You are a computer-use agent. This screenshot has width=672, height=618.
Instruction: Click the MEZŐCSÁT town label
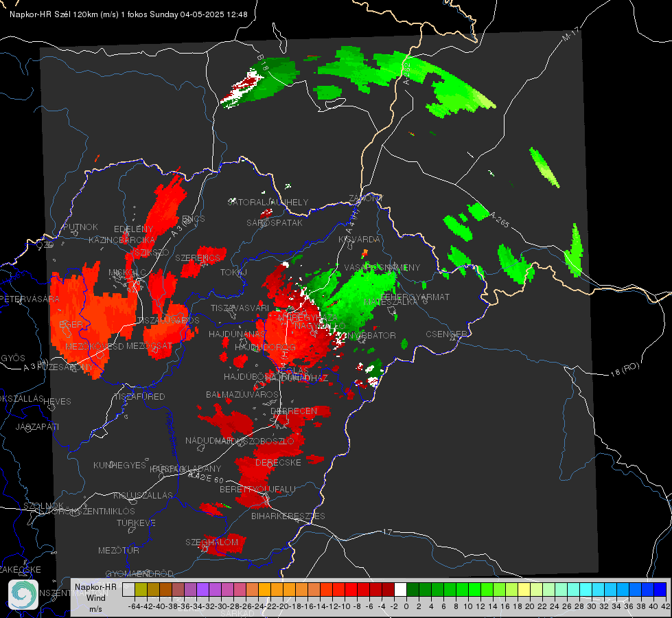click(x=149, y=345)
